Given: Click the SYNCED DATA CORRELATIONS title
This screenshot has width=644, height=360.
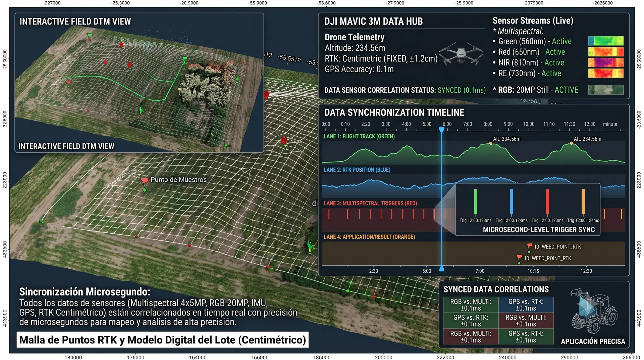Looking at the screenshot, I should click(x=496, y=289).
